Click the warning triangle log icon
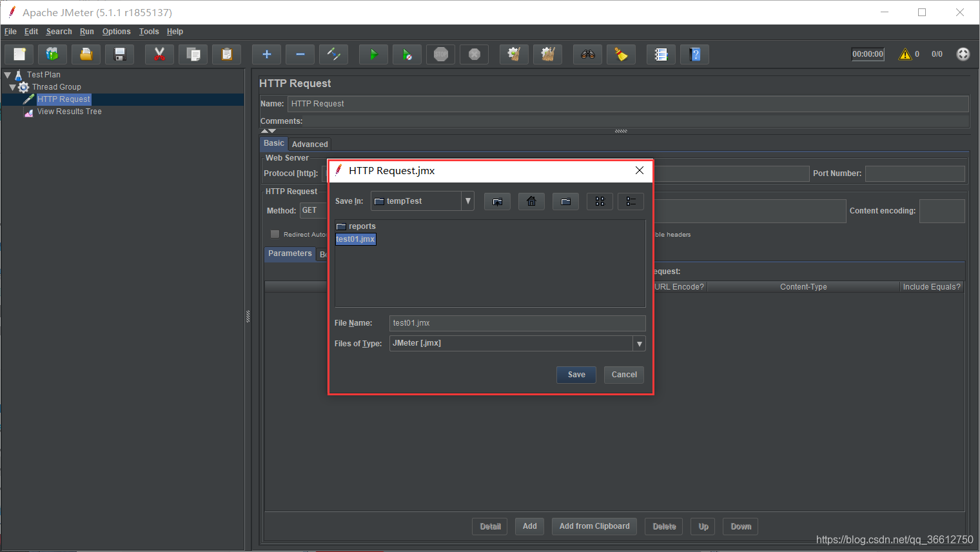The image size is (980, 552). pyautogui.click(x=905, y=54)
